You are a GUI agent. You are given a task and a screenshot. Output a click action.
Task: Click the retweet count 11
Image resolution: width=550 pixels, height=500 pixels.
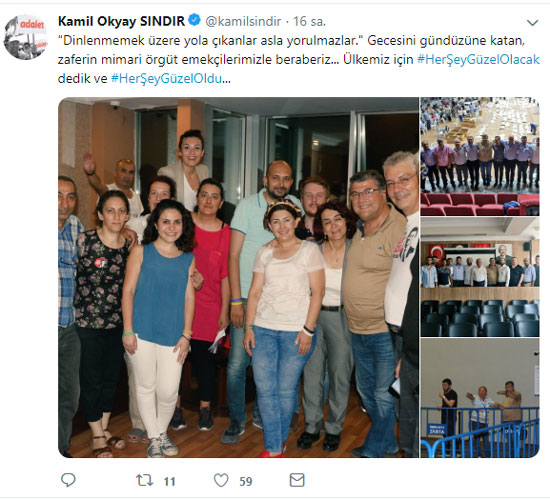pos(169,481)
